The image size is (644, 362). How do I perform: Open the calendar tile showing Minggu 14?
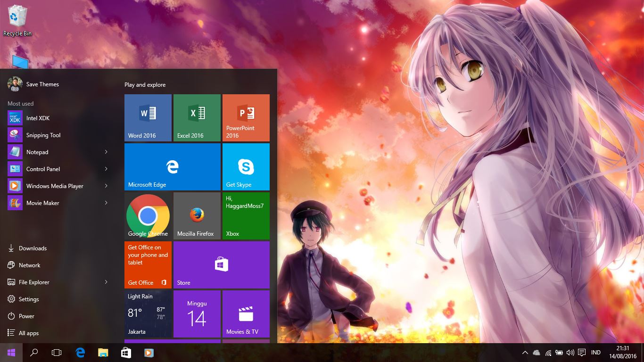click(x=197, y=314)
